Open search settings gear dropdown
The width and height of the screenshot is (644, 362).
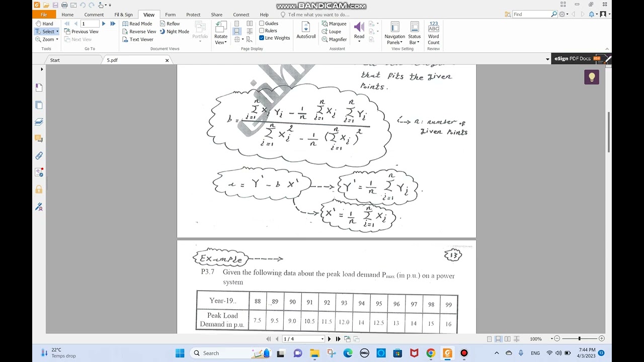[563, 15]
